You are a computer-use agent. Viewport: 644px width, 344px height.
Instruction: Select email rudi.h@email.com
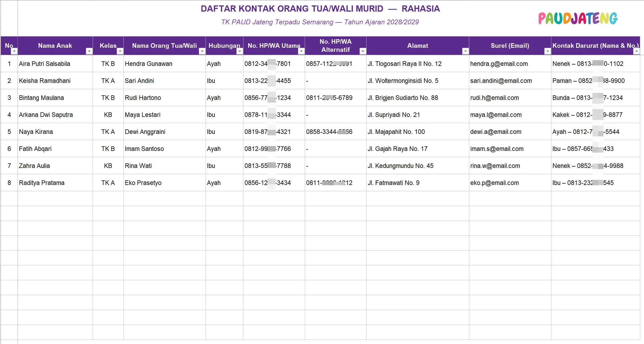click(510, 98)
